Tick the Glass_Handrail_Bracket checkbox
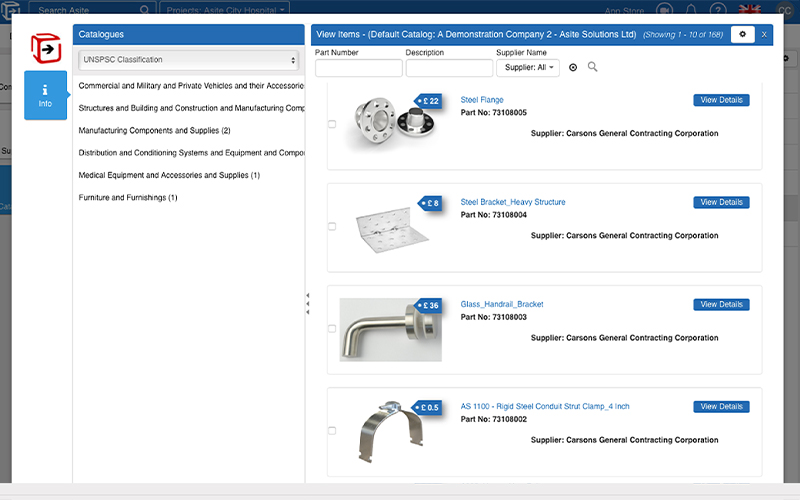The height and width of the screenshot is (500, 800). (x=332, y=329)
